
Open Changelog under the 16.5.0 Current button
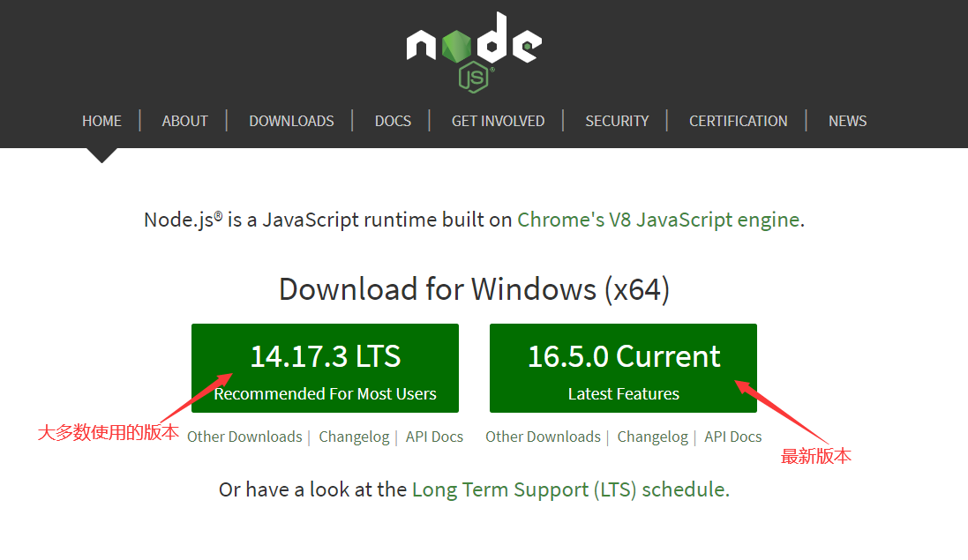tap(652, 437)
